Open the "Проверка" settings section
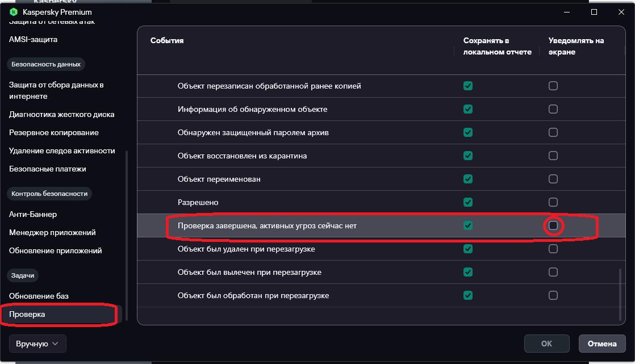Screen dimensions: 635x364 [27, 314]
